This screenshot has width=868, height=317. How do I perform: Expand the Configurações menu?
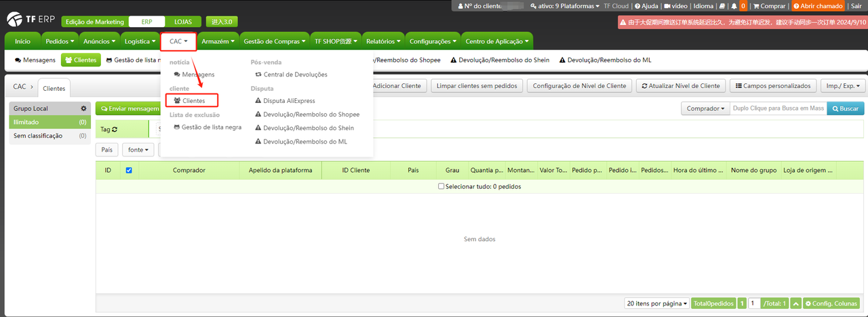coord(433,41)
